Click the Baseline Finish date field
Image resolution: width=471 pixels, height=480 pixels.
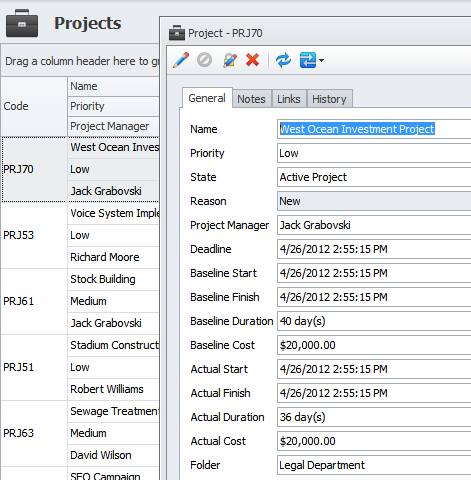(x=374, y=297)
